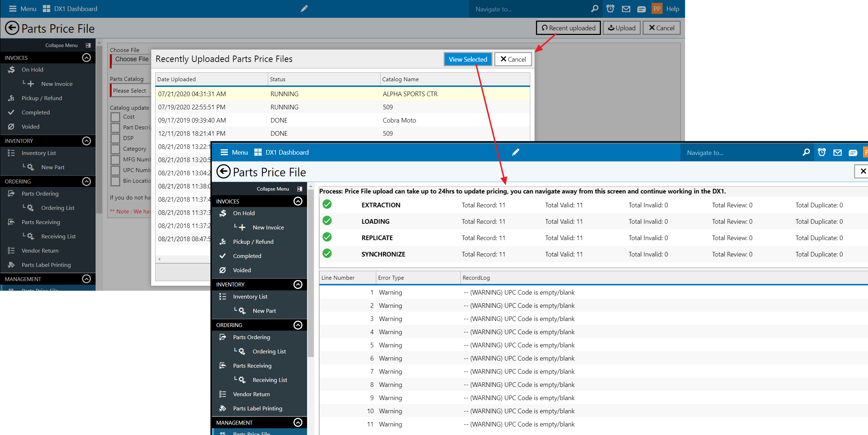
Task: Click the chat message icon in header
Action: [x=641, y=9]
